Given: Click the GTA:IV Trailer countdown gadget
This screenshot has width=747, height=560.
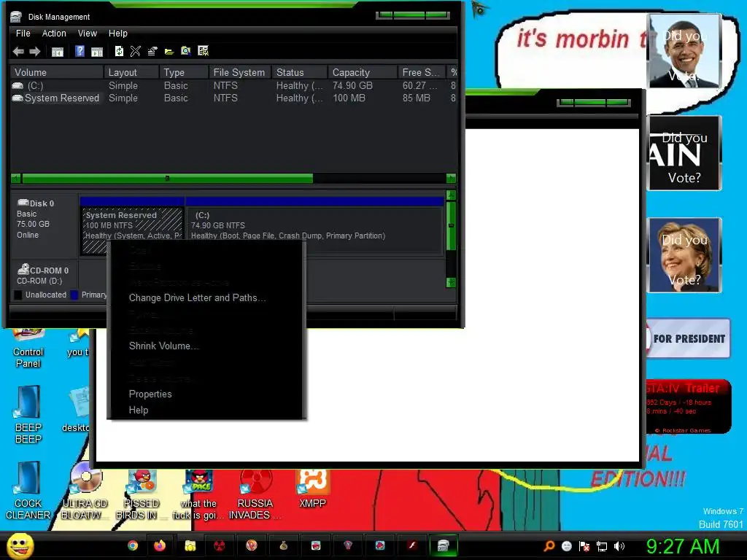Looking at the screenshot, I should click(689, 406).
